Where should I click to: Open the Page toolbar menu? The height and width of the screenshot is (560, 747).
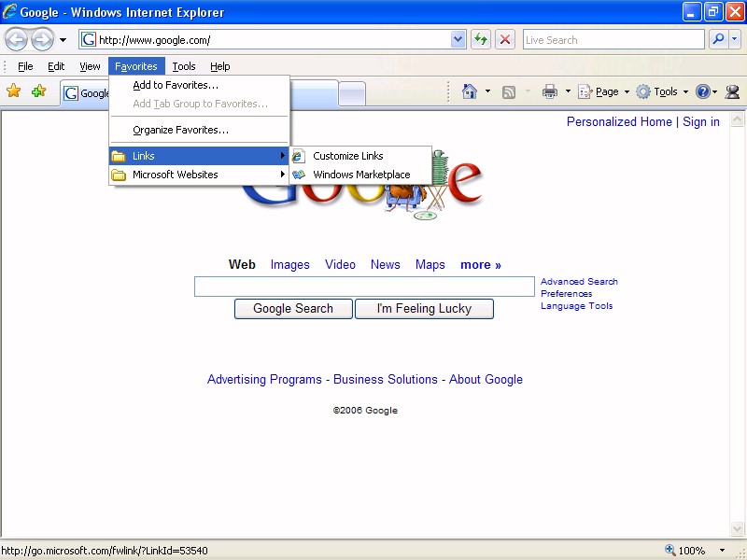click(603, 91)
